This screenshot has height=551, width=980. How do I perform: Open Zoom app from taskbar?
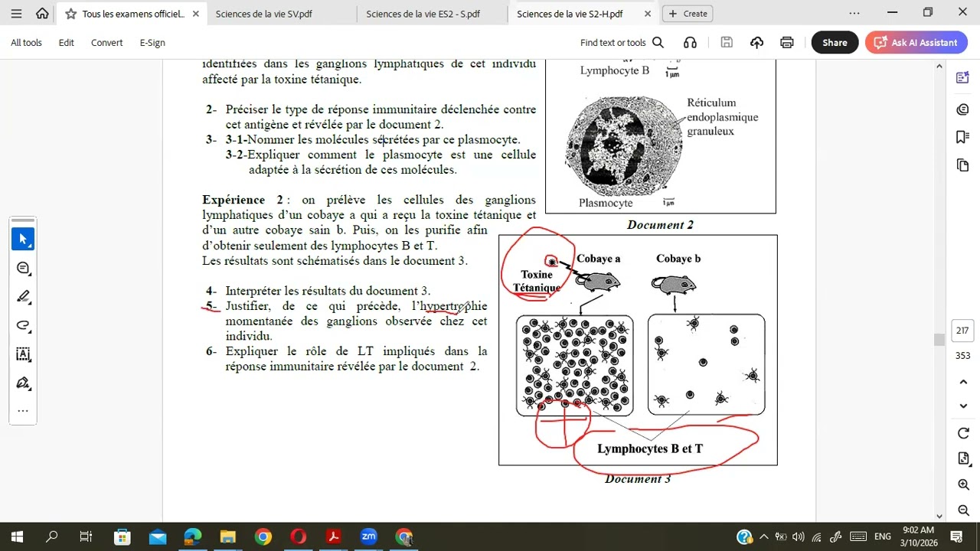[x=369, y=536]
